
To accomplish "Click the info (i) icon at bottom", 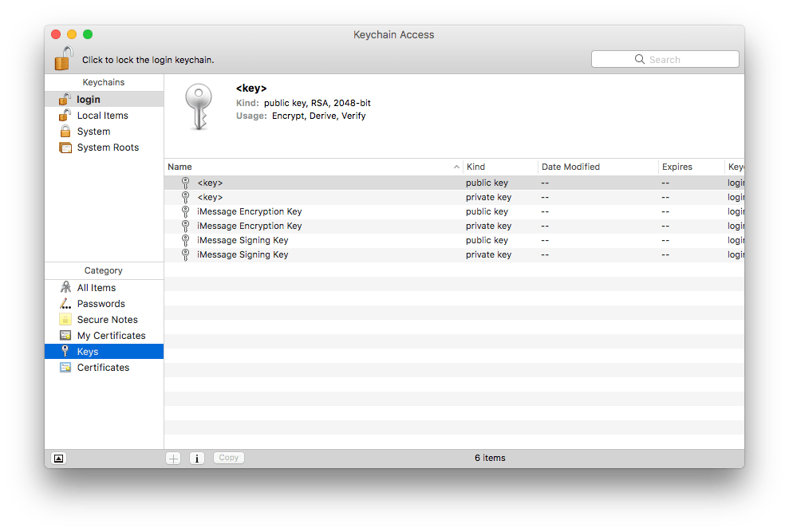I will coord(196,458).
